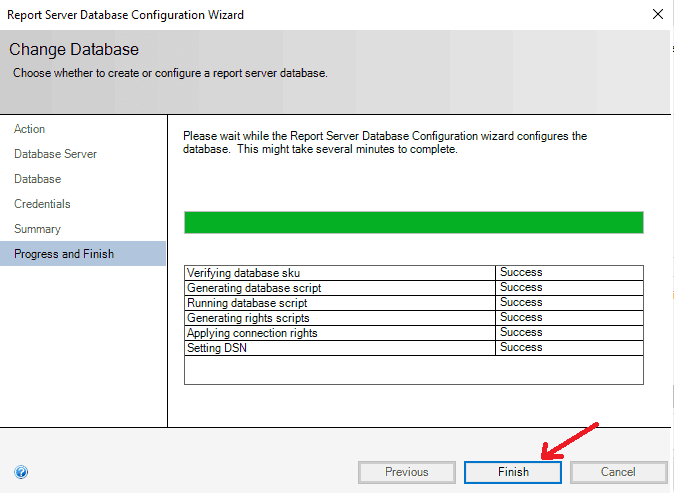Click the blue help question mark icon
The height and width of the screenshot is (493, 674).
coord(21,472)
